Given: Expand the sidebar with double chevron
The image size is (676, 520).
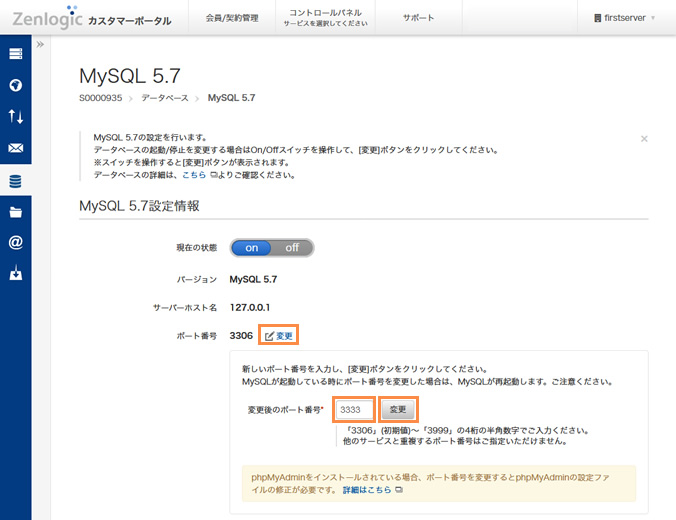Looking at the screenshot, I should [x=40, y=44].
